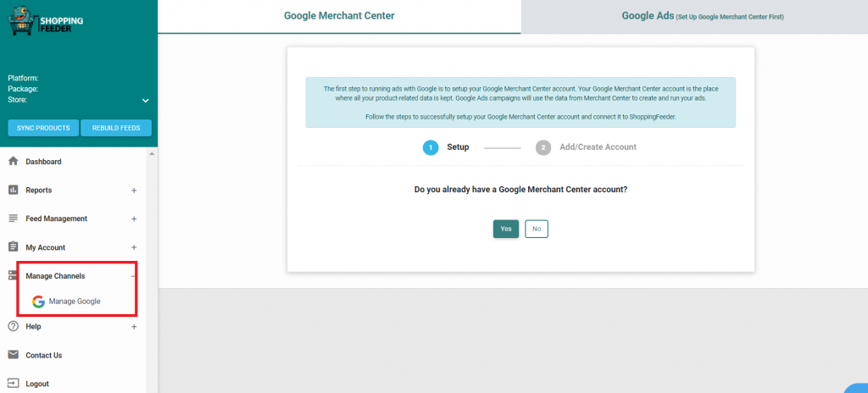
Task: Click the Manage Channels label
Action: (55, 275)
